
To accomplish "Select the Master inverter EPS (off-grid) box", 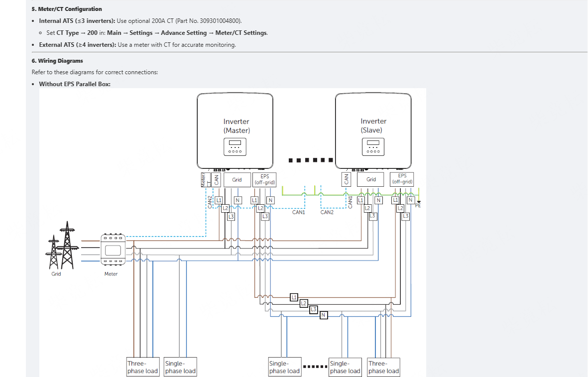I will coord(264,179).
